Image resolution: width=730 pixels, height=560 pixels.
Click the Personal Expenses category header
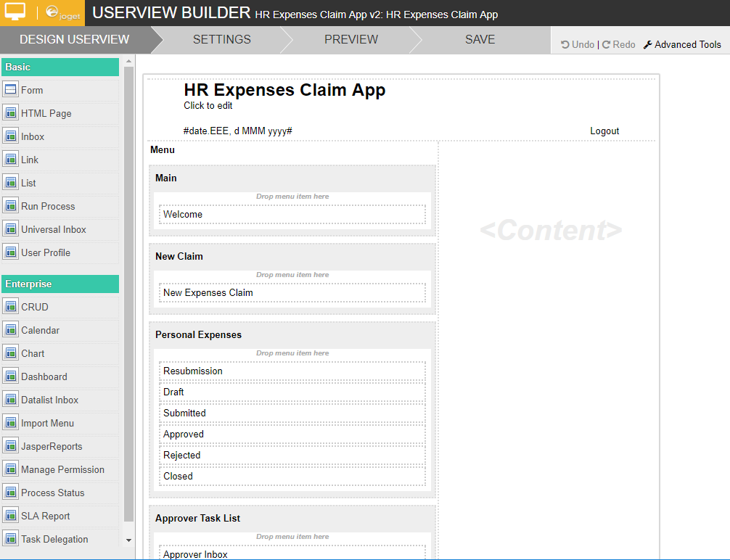[198, 334]
